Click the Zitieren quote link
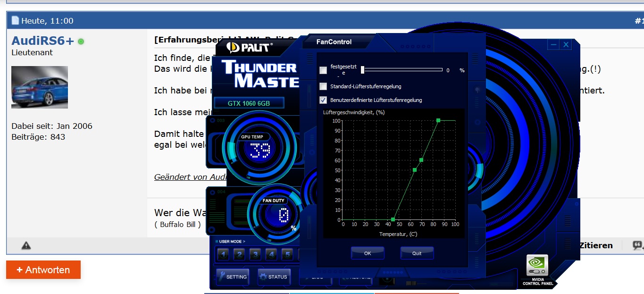This screenshot has height=294, width=644. pyautogui.click(x=596, y=245)
